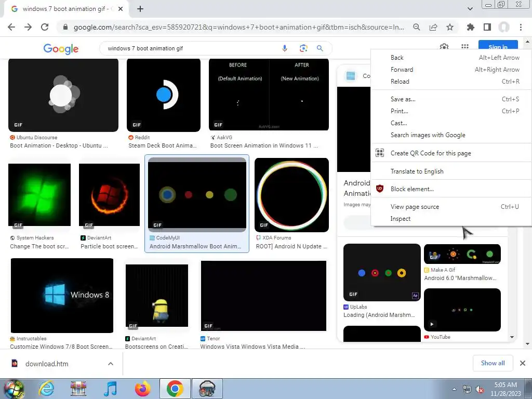This screenshot has height=399, width=532.
Task: Select Cast... menu option
Action: click(x=451, y=123)
